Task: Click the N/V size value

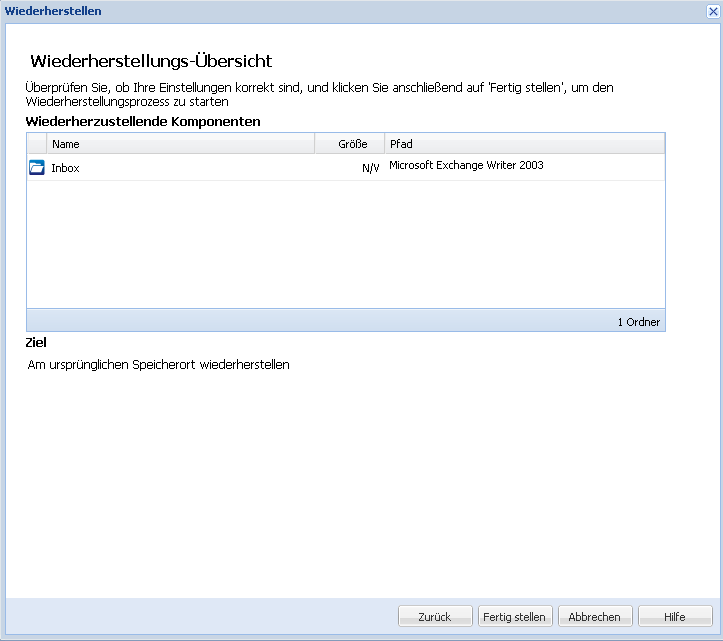Action: tap(370, 168)
